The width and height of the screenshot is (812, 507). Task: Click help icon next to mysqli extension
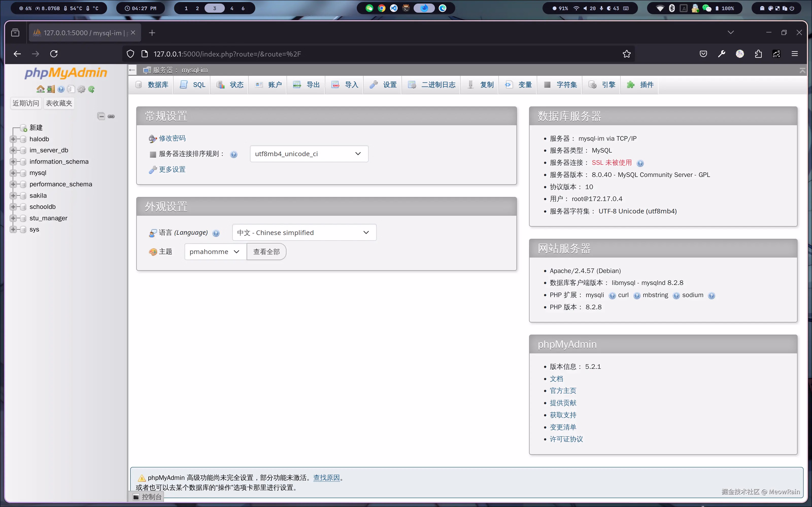click(x=612, y=295)
